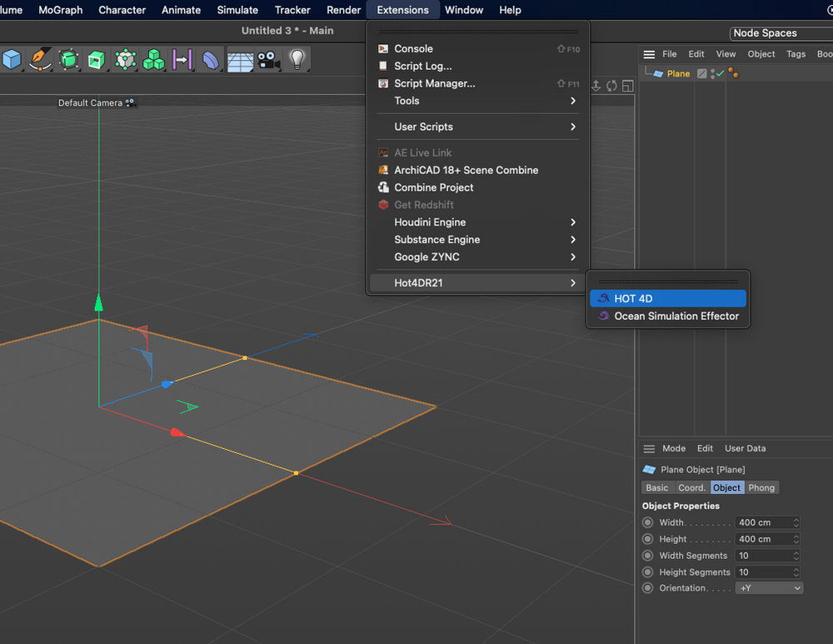
Task: Switch to the Coord. tab
Action: coord(691,488)
